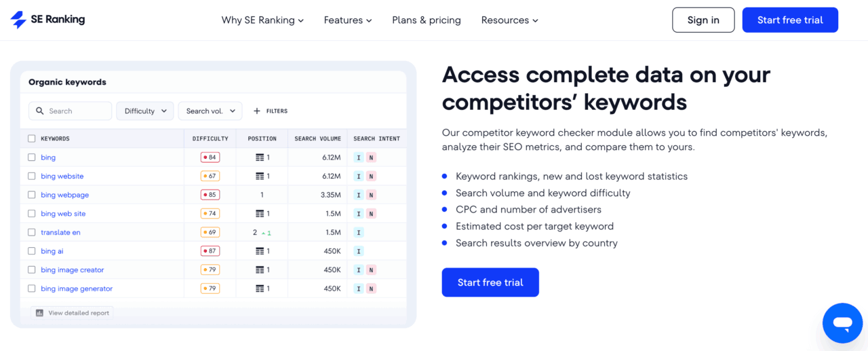Open the chat support bubble
Viewport: 868px width, 351px height.
pos(842,323)
